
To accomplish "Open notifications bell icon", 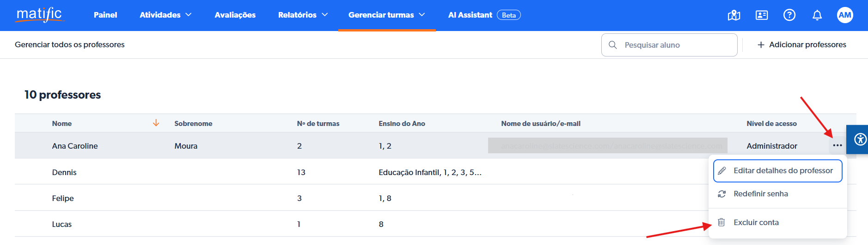I will [817, 15].
